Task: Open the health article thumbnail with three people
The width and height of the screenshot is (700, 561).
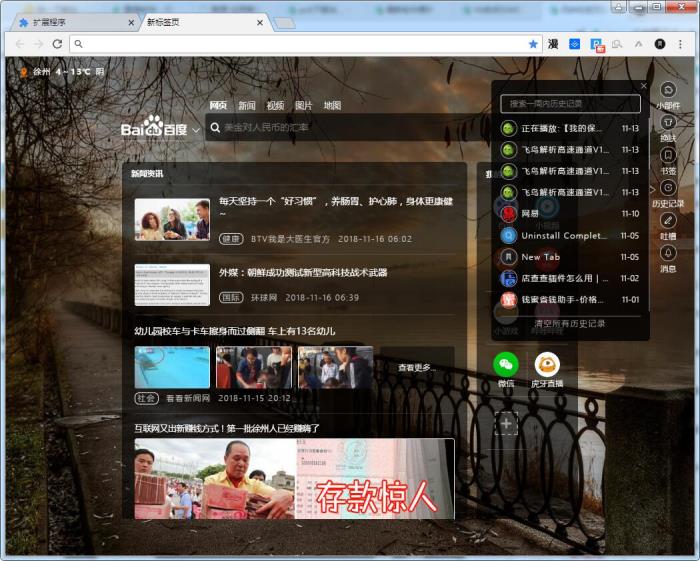Action: [x=172, y=220]
